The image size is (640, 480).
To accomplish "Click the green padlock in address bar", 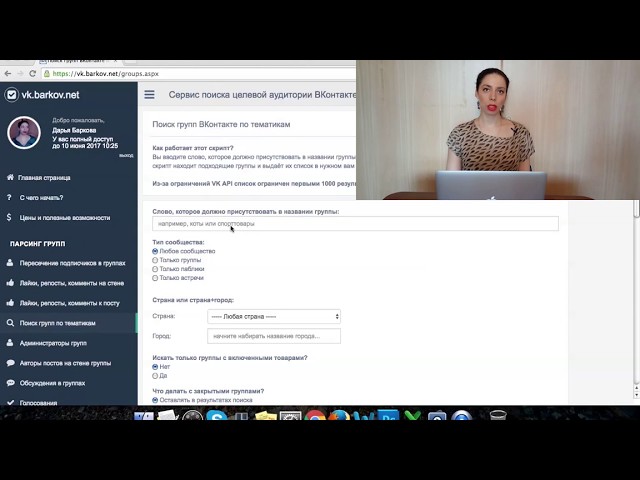I will pyautogui.click(x=47, y=74).
